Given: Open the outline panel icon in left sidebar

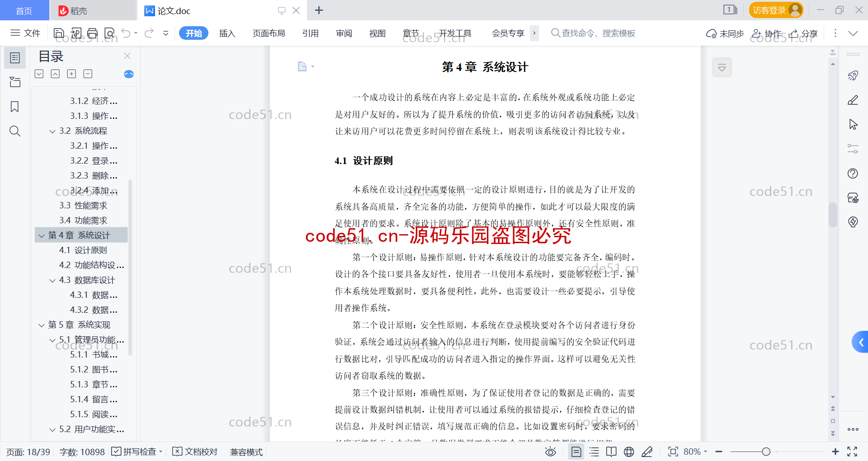Looking at the screenshot, I should [x=15, y=58].
